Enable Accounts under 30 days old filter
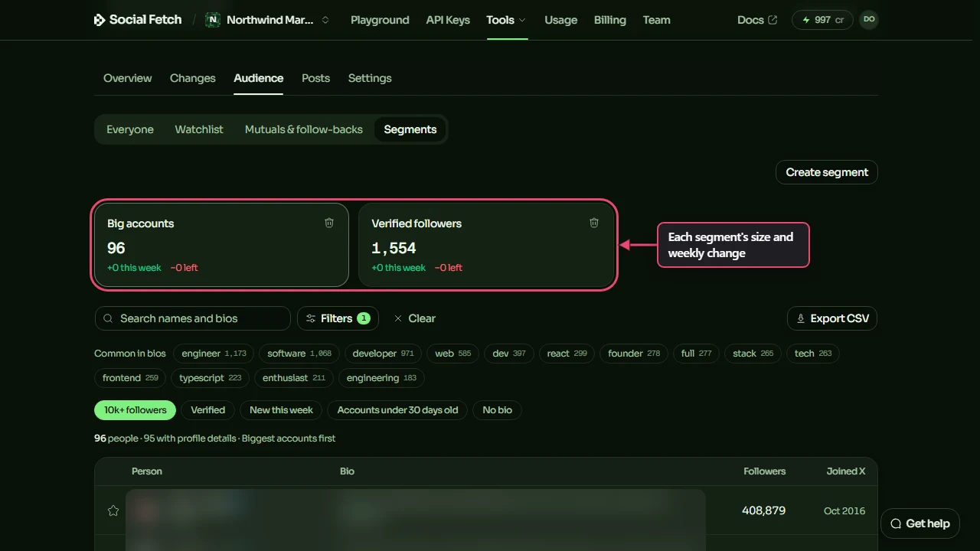The width and height of the screenshot is (980, 551). [x=397, y=410]
